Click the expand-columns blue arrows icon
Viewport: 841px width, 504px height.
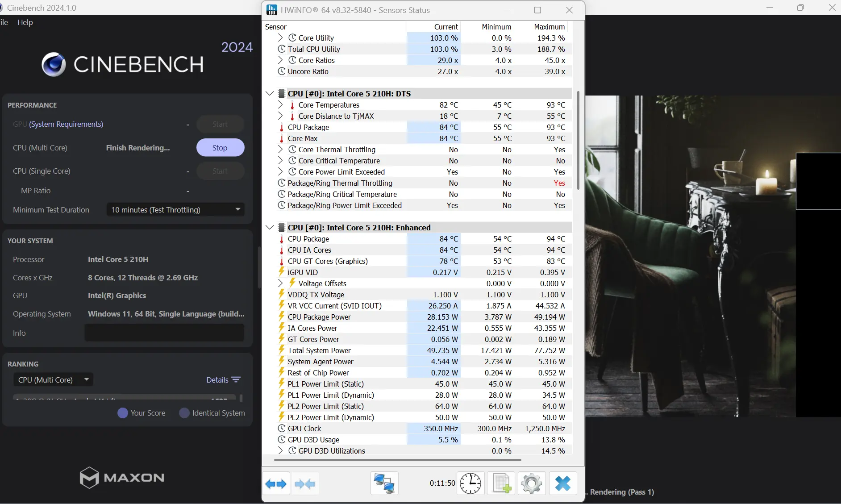[x=276, y=483]
